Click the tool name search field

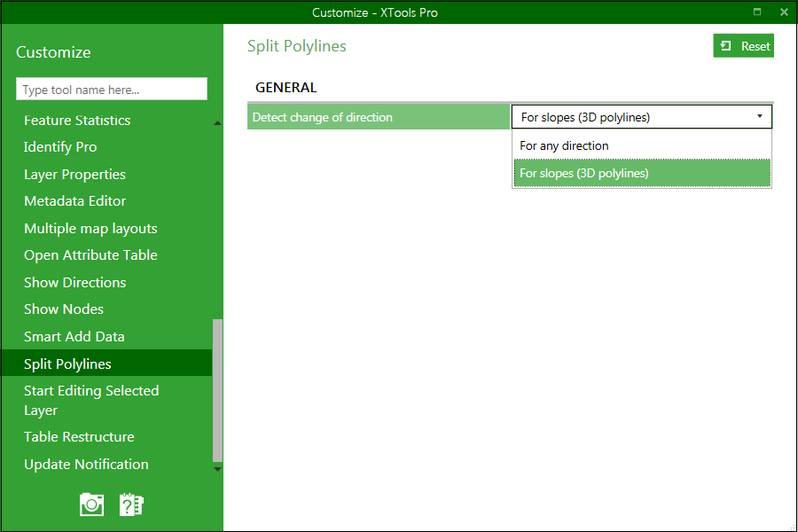click(x=111, y=89)
